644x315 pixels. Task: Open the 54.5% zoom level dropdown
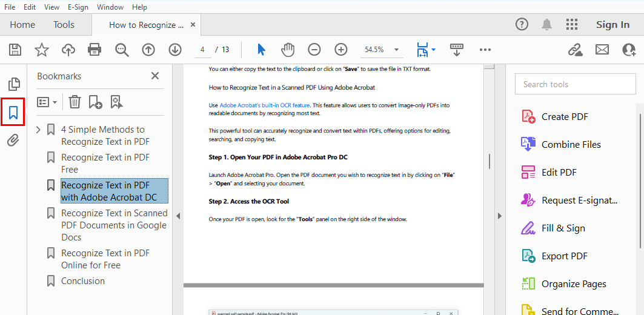396,50
